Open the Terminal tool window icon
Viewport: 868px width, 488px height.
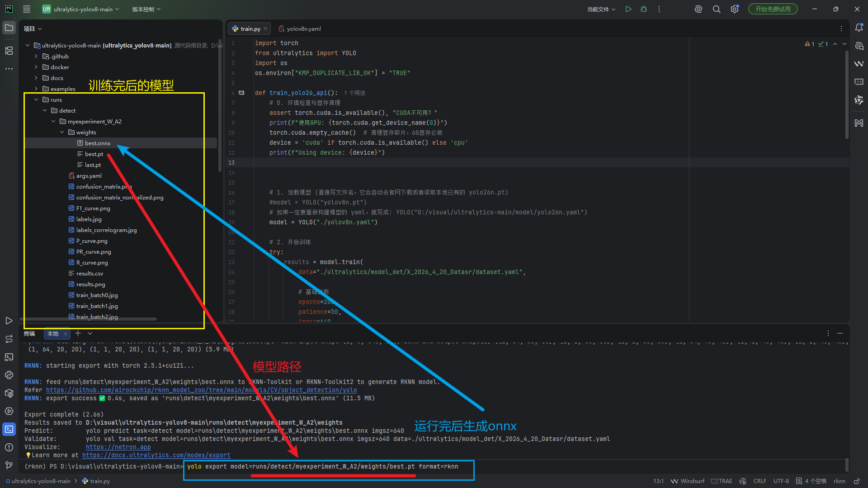[9, 429]
